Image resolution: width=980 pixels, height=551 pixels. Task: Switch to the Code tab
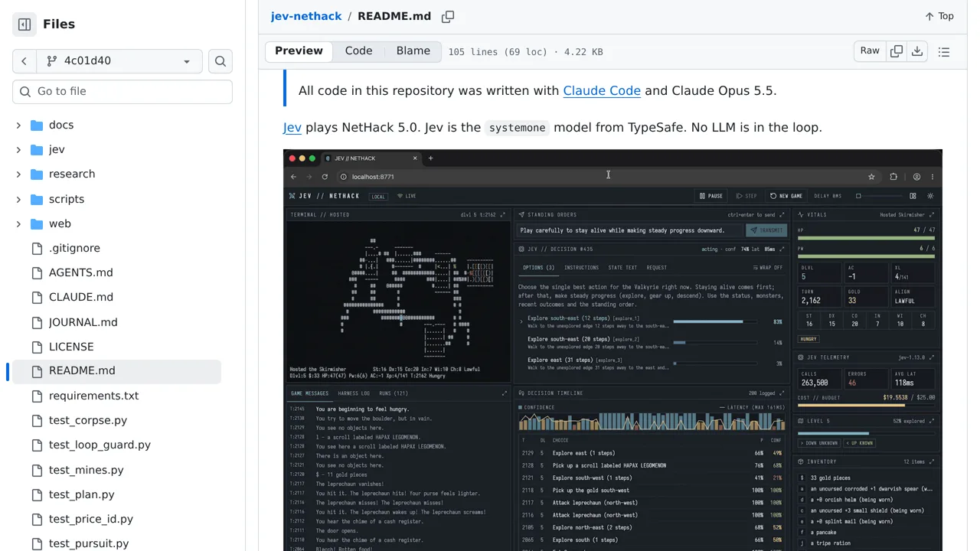coord(358,51)
